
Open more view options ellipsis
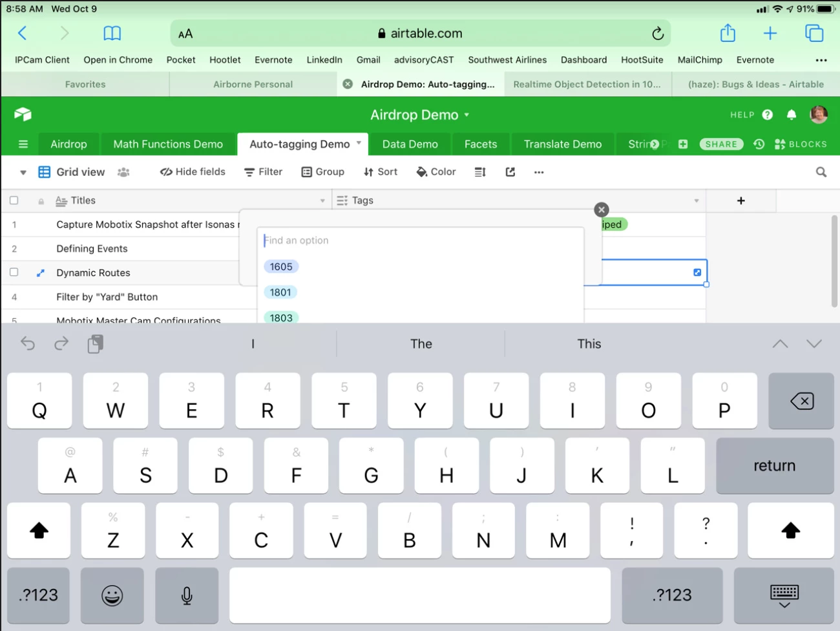539,172
